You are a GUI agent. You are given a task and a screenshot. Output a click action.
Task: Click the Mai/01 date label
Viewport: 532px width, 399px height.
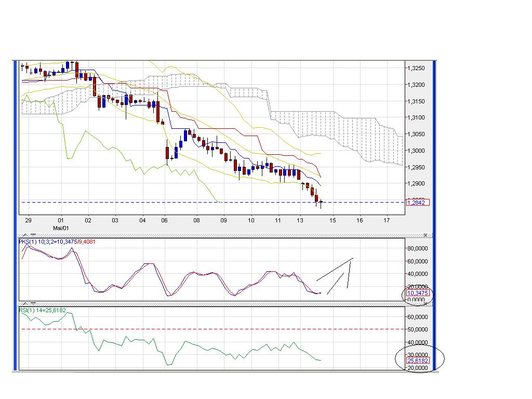[61, 229]
